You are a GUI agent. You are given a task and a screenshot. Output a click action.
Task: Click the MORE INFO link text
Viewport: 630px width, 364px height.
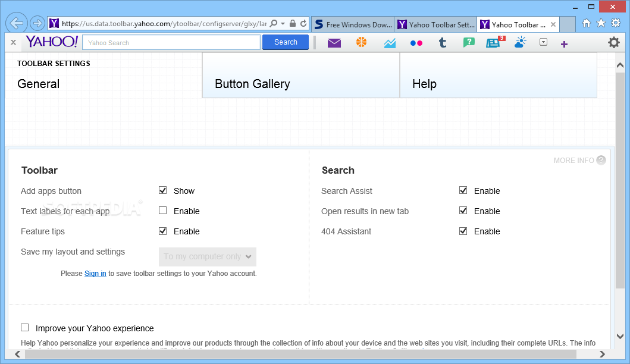[x=573, y=161]
